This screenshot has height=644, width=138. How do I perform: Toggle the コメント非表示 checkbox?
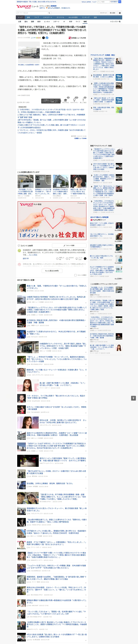point(75,275)
